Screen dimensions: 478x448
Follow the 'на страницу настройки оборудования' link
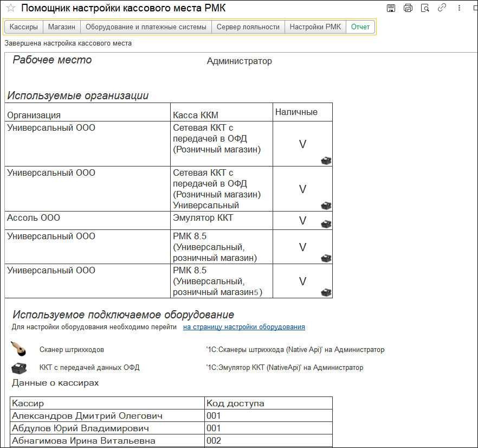tap(244, 327)
